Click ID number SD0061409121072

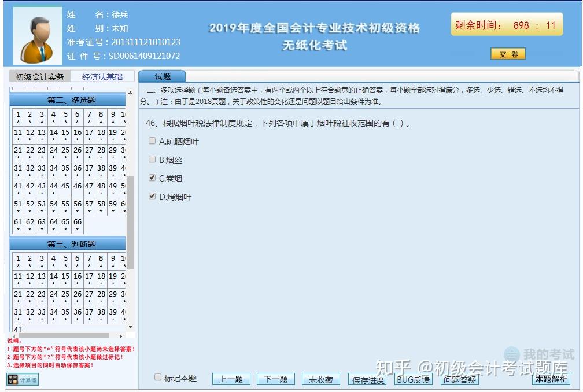click(144, 56)
